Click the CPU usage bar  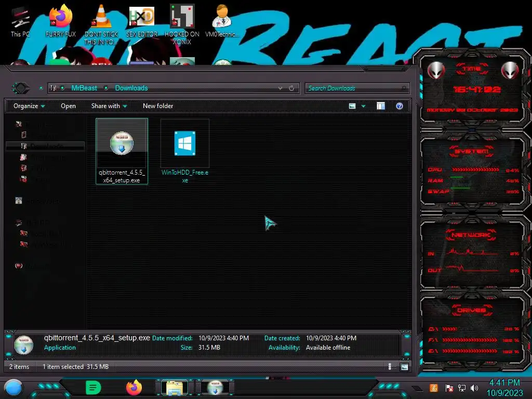[475, 169]
